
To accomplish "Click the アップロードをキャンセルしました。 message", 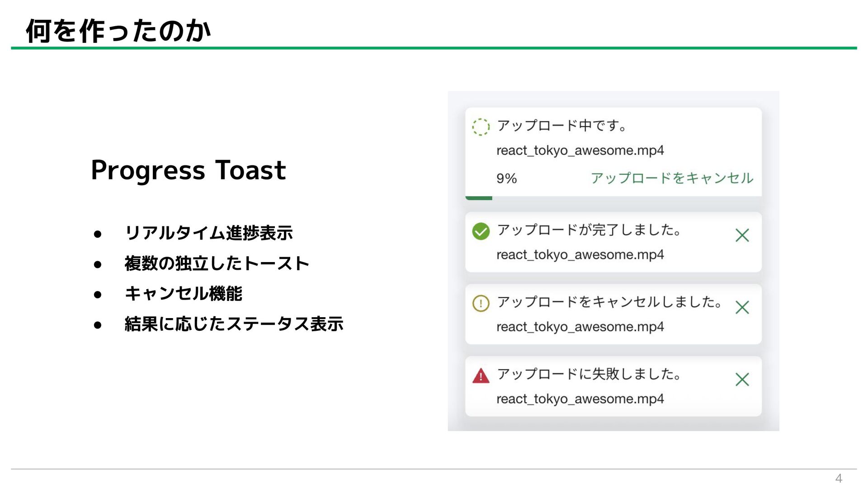I will [x=610, y=302].
